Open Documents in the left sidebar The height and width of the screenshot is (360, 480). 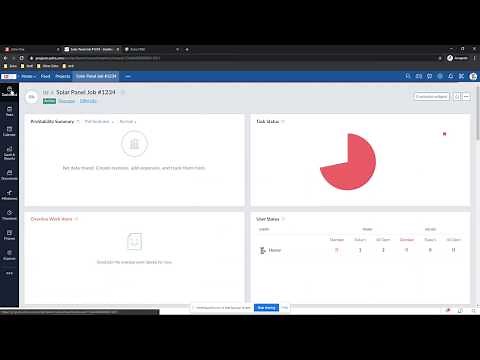click(x=9, y=175)
